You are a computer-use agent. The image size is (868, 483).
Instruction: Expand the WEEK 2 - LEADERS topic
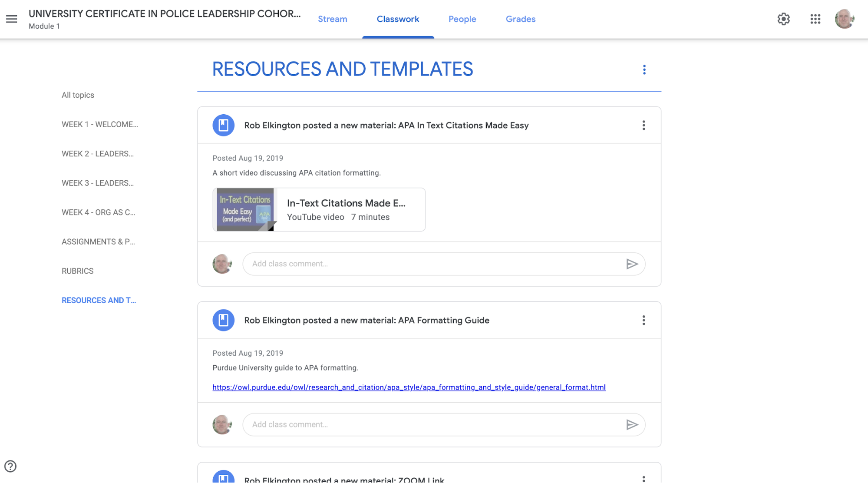point(98,153)
